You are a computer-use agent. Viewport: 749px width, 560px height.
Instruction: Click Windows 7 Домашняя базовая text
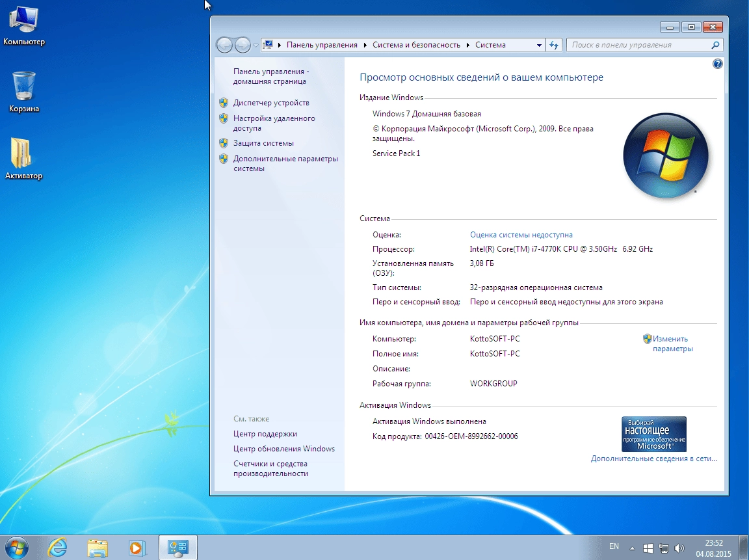(427, 114)
